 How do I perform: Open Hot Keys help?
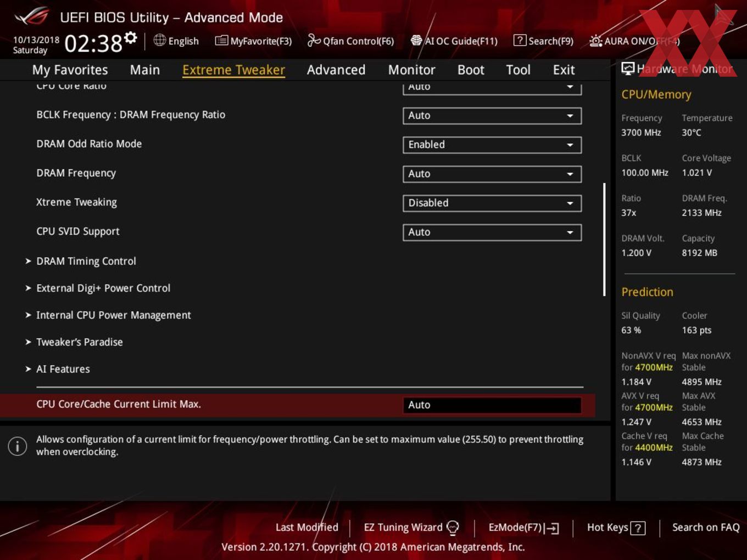click(616, 528)
